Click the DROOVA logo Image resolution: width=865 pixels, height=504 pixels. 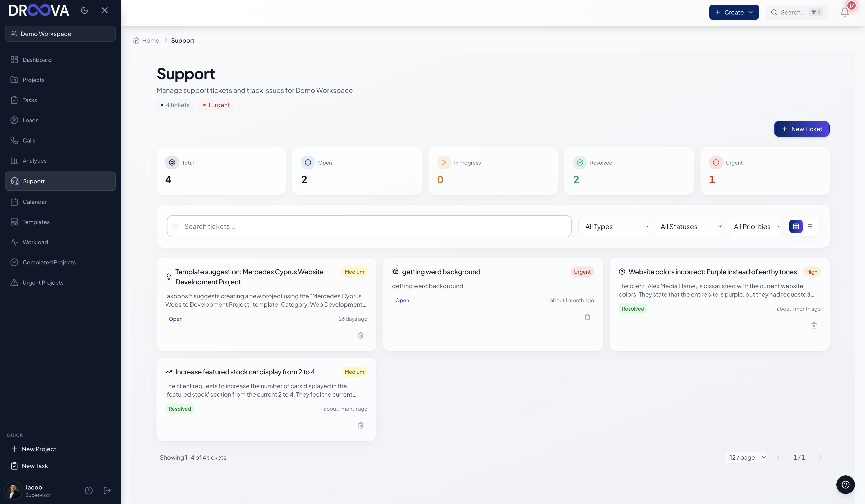pyautogui.click(x=39, y=11)
